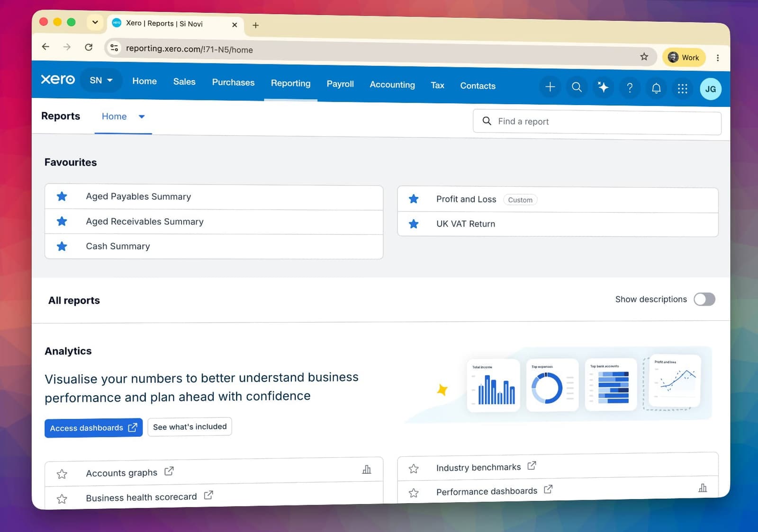Open the Accounting menu
758x532 pixels.
(392, 85)
